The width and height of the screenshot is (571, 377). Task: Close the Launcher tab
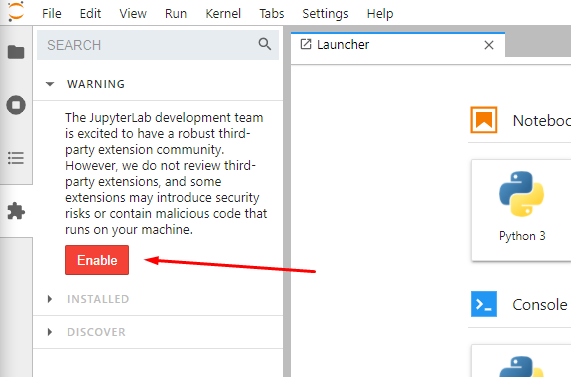point(489,45)
